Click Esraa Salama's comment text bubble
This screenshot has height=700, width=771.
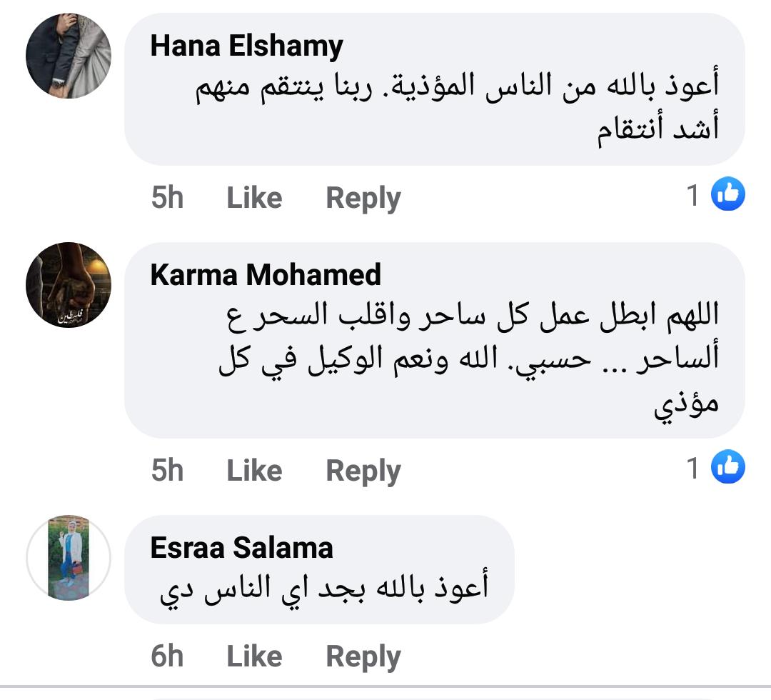pos(323,588)
